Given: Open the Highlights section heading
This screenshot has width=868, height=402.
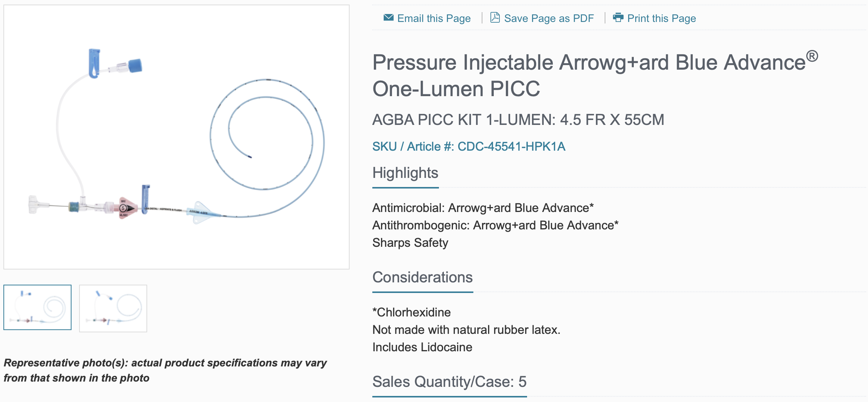Looking at the screenshot, I should 405,173.
